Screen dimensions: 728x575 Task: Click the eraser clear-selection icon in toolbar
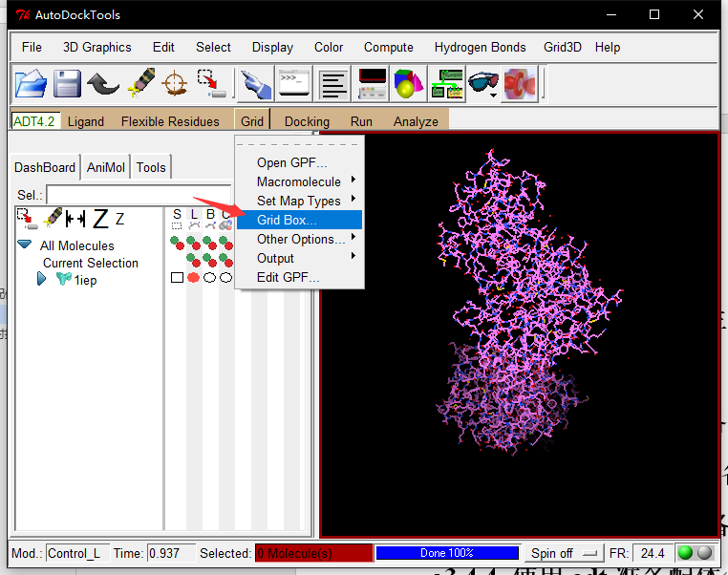coord(141,82)
